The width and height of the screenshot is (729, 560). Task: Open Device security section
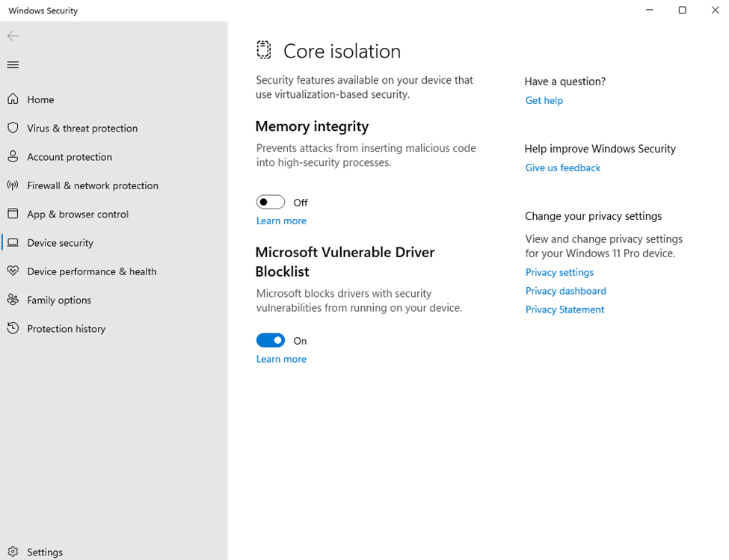pyautogui.click(x=60, y=243)
